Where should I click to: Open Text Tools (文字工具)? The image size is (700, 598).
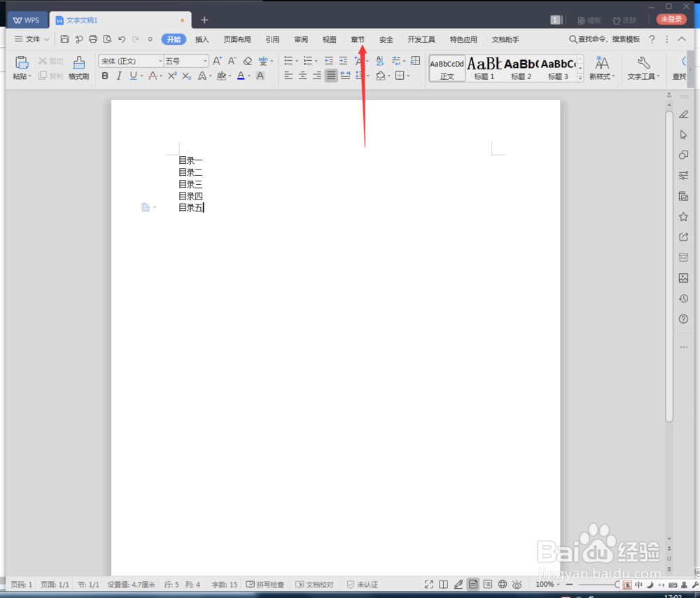pyautogui.click(x=643, y=68)
